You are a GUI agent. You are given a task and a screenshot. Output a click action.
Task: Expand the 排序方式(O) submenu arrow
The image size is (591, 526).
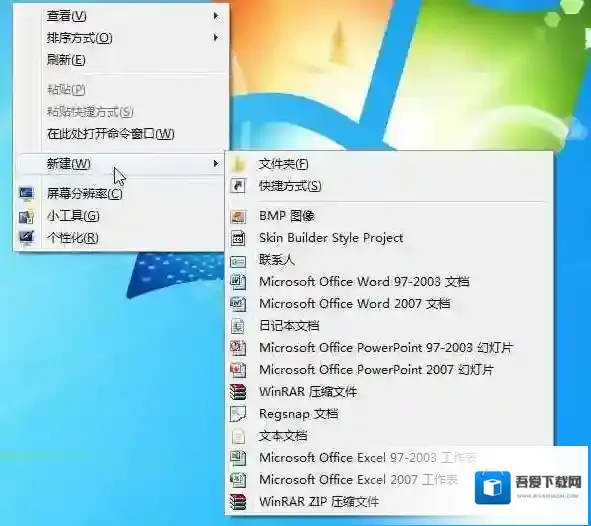coord(216,38)
